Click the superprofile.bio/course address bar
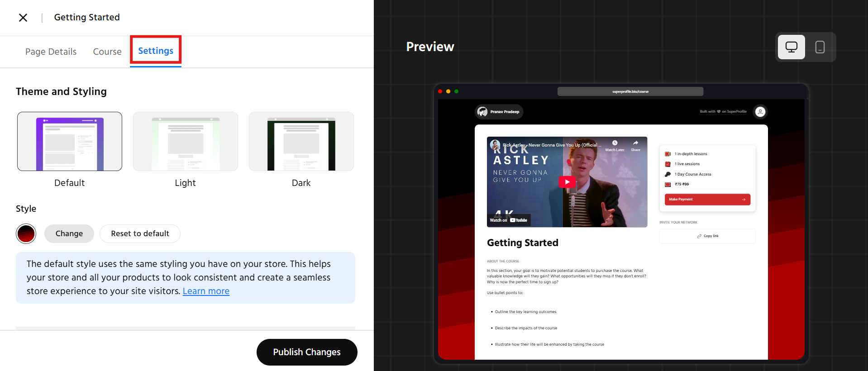 (x=630, y=91)
